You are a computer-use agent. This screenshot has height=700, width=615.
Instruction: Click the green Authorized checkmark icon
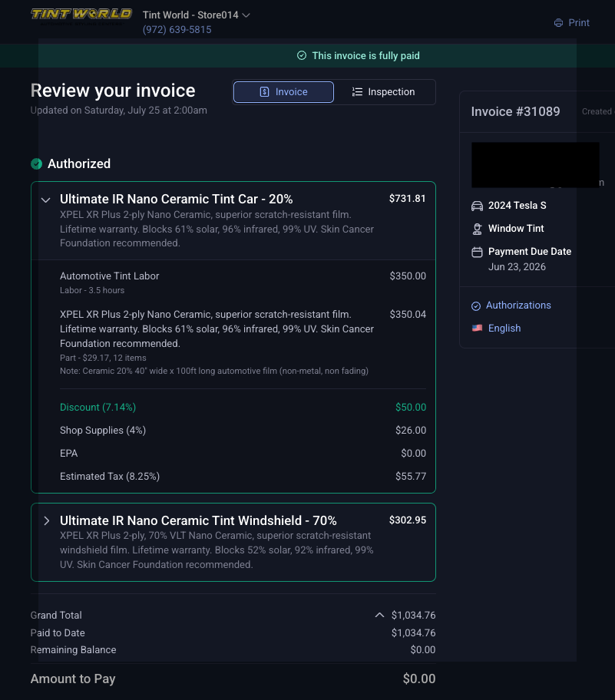point(37,164)
